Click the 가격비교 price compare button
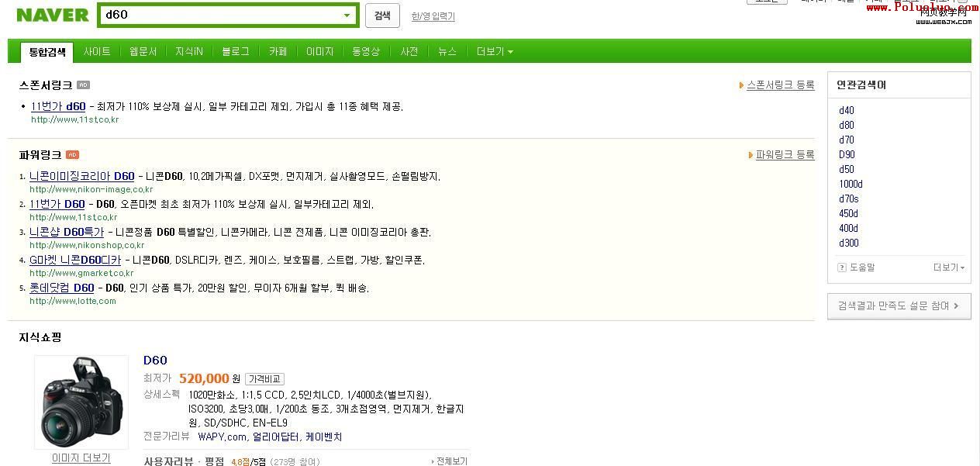Viewport: 980px width, 466px height. pyautogui.click(x=264, y=379)
